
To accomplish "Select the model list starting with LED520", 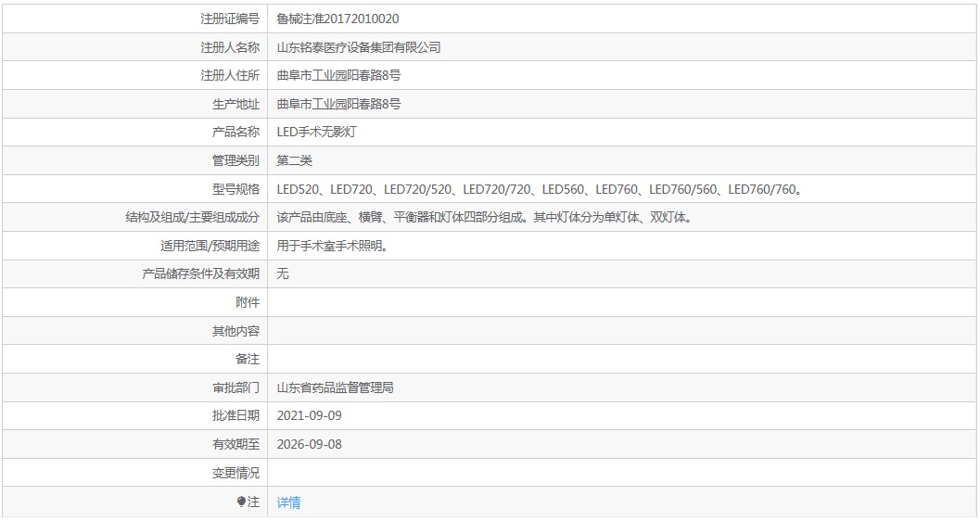I will pos(540,189).
